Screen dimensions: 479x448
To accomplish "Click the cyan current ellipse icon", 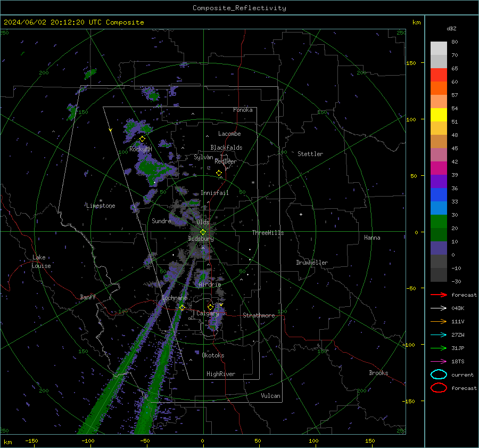I will pos(439,374).
